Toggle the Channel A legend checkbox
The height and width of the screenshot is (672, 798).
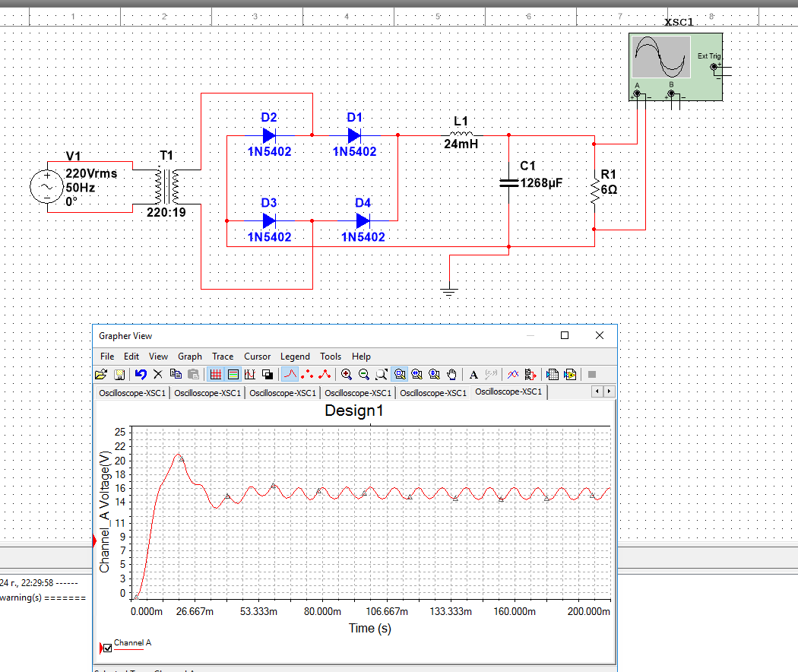click(107, 648)
